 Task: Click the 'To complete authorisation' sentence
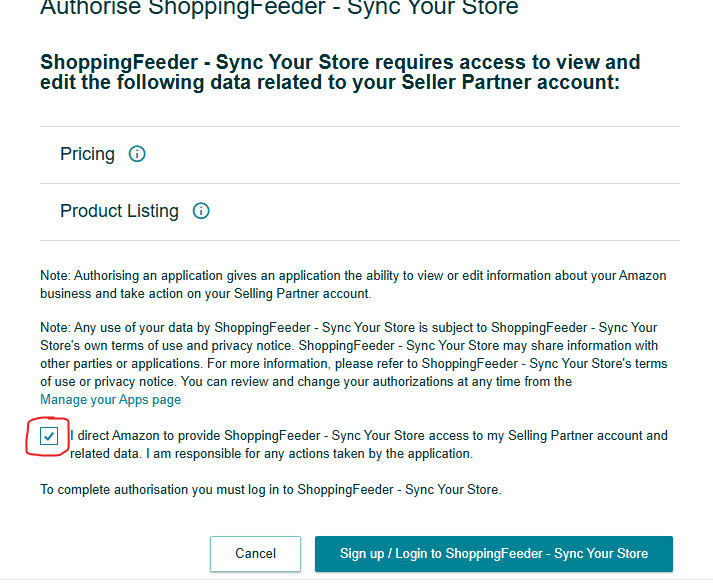(271, 490)
